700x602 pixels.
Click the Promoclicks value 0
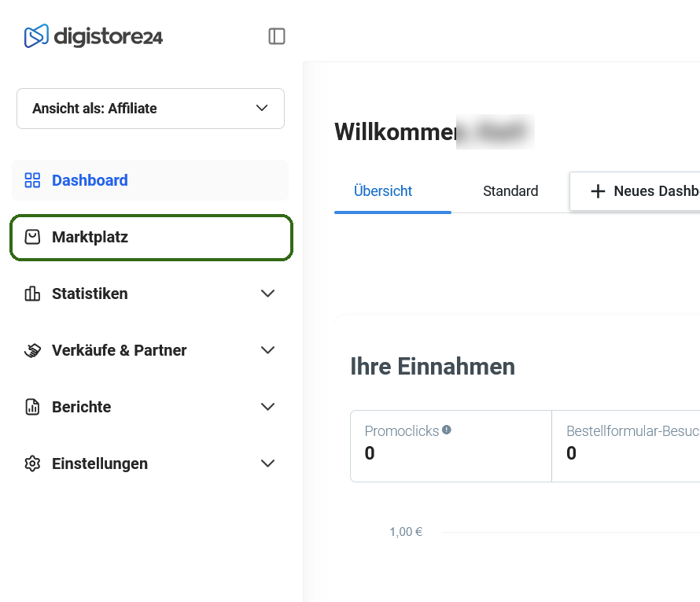tap(370, 453)
